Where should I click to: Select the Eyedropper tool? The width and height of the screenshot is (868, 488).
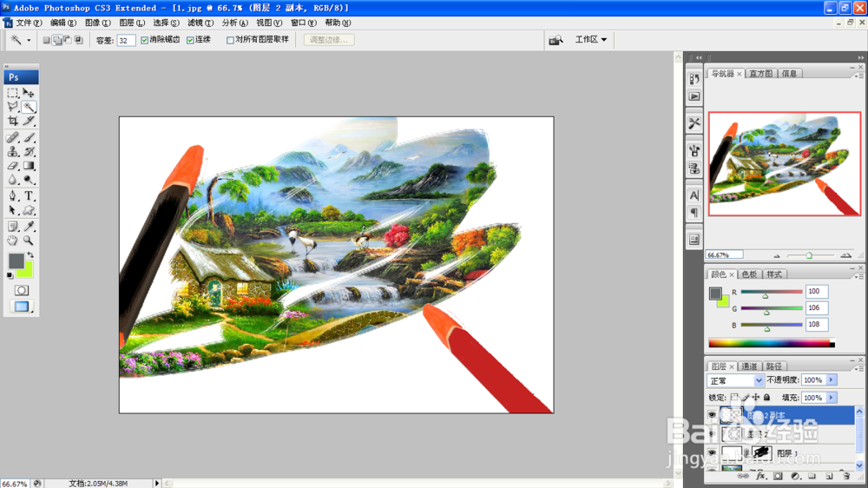coord(29,226)
